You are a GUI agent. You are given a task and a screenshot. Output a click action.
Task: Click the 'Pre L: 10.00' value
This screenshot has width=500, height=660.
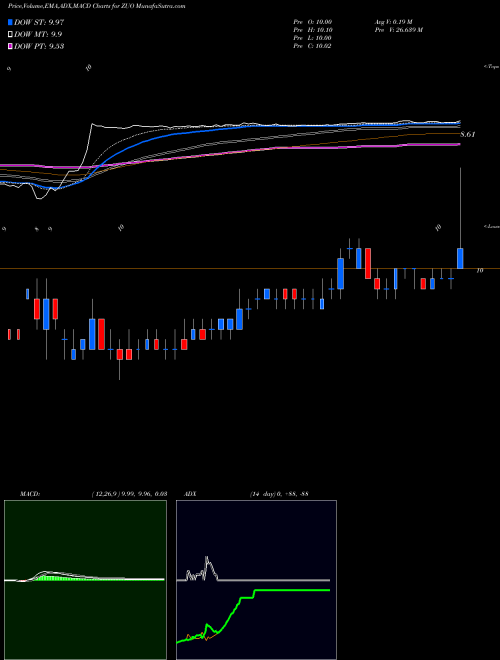coord(312,38)
